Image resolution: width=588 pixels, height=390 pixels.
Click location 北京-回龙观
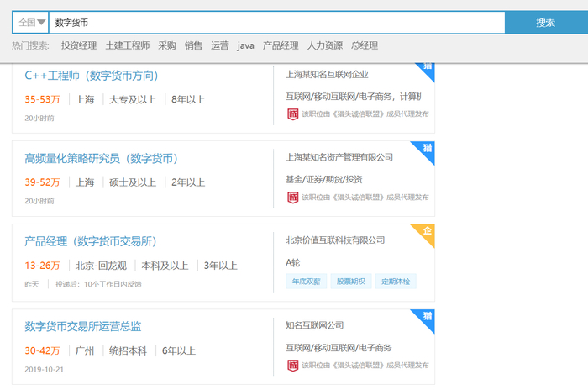[x=101, y=266]
